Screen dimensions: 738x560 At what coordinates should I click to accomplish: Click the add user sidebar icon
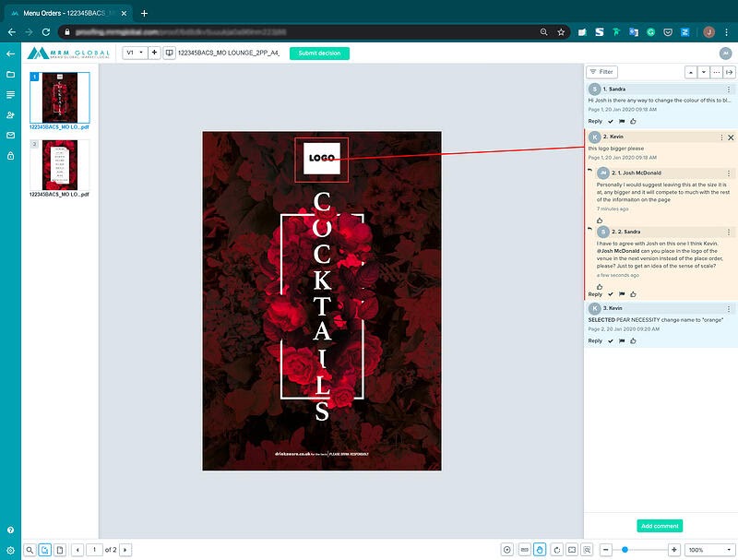click(x=10, y=115)
